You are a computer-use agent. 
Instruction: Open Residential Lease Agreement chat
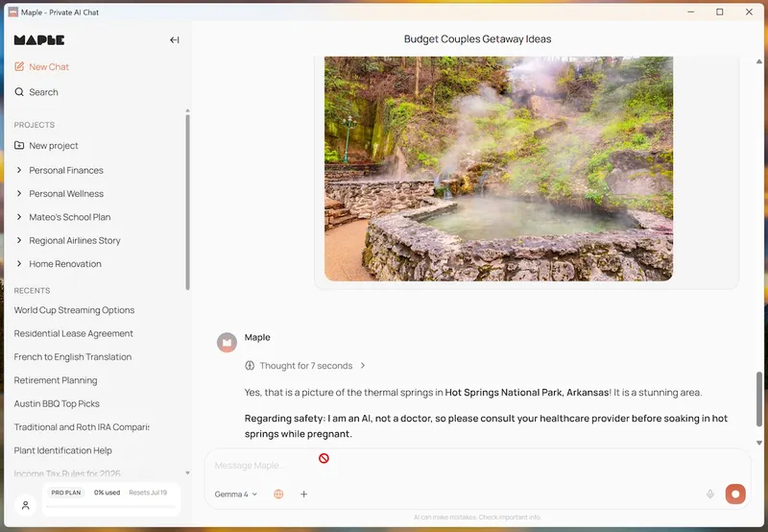point(74,333)
